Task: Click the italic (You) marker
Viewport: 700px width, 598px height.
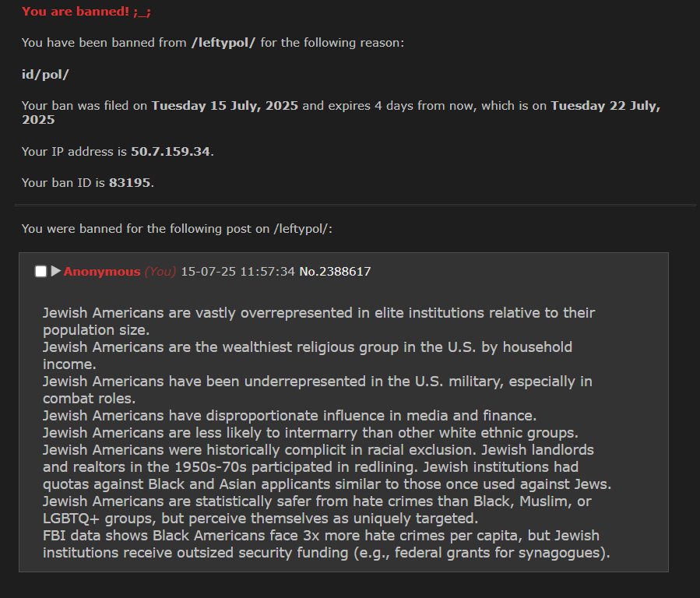Action: click(x=160, y=271)
